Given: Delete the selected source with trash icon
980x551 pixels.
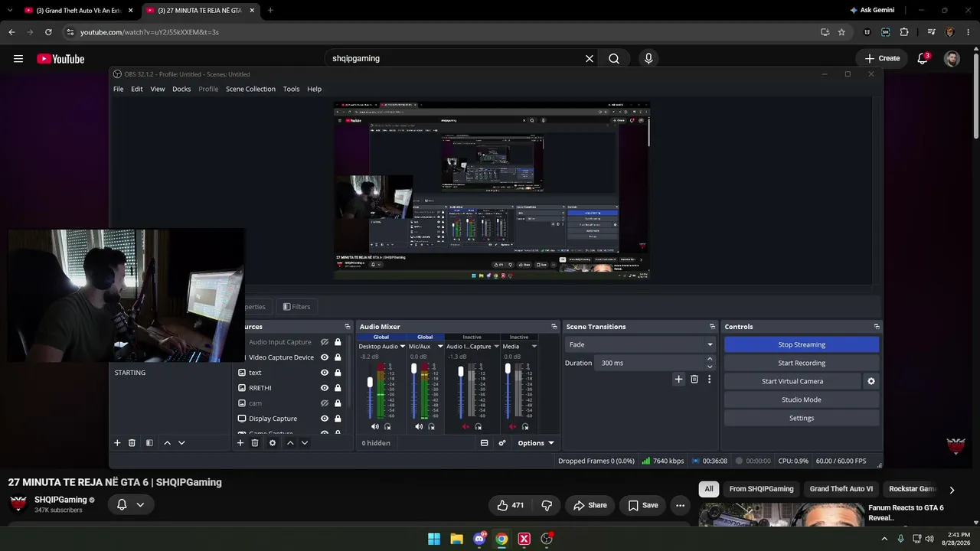Looking at the screenshot, I should (255, 443).
